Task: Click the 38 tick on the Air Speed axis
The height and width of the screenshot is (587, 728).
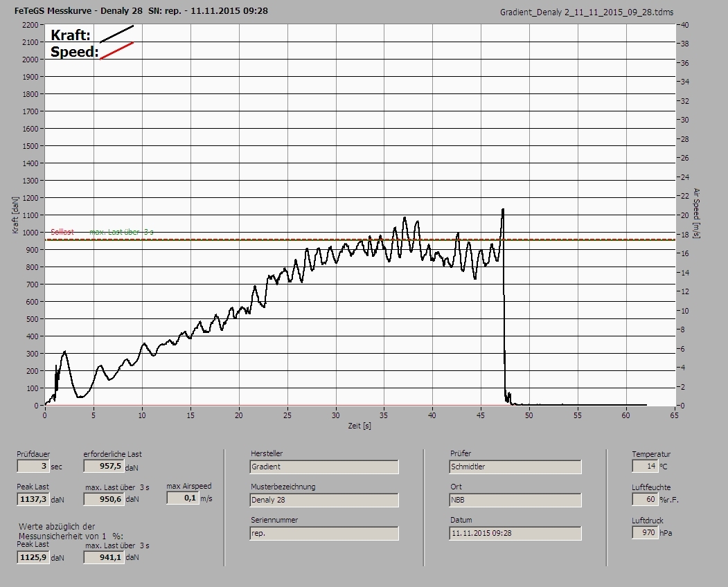Action: tap(685, 44)
